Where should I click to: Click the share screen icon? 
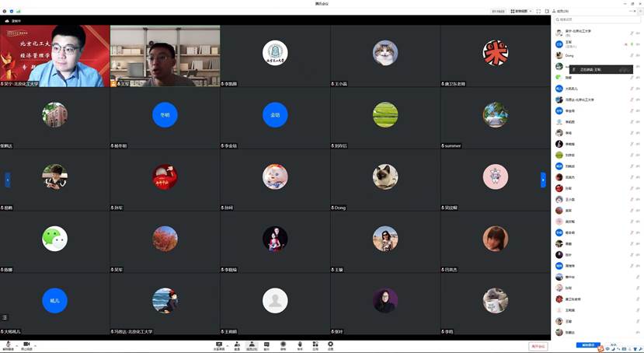(x=219, y=344)
